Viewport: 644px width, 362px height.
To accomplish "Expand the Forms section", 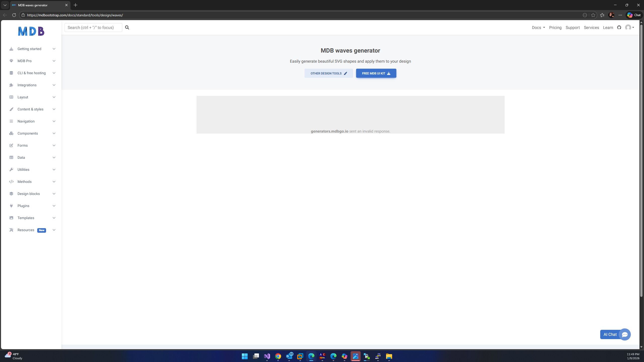I will [x=22, y=145].
